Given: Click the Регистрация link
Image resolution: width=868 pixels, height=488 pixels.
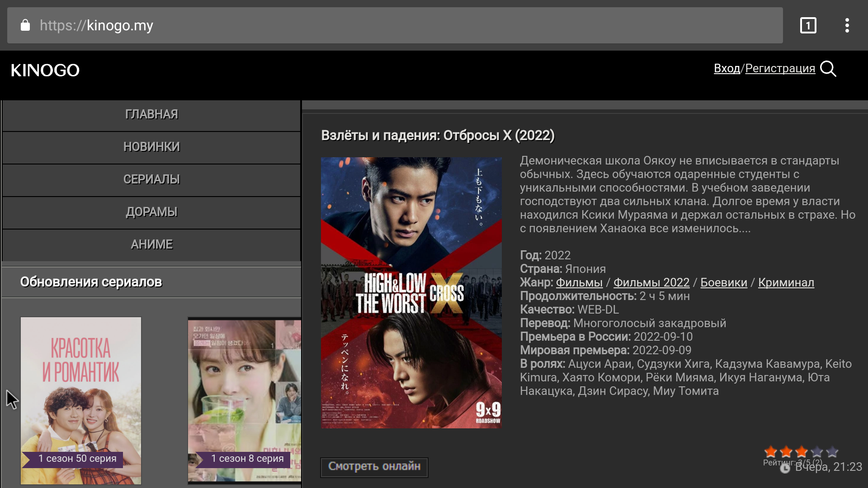Looking at the screenshot, I should (780, 68).
